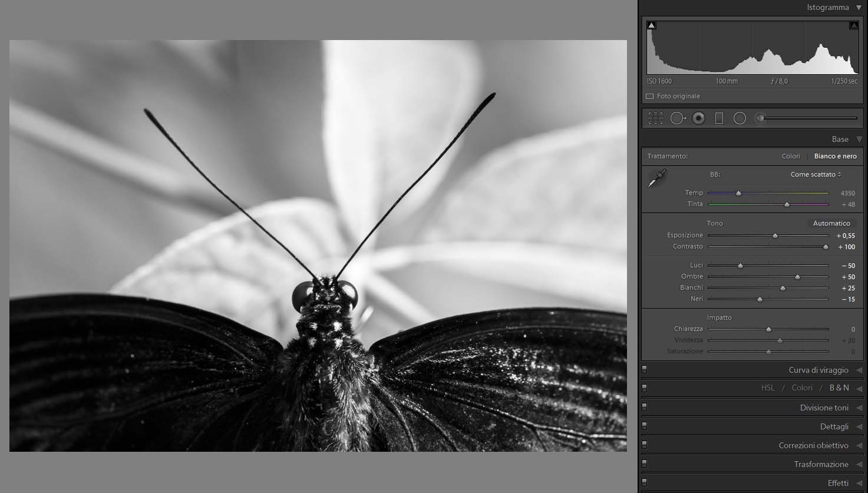Pick the white balance eyedropper
The image size is (868, 493).
pyautogui.click(x=656, y=178)
